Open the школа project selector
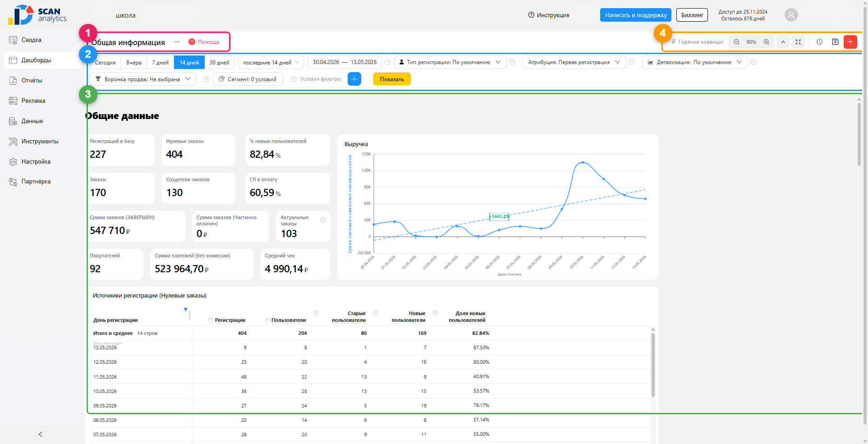 point(126,15)
